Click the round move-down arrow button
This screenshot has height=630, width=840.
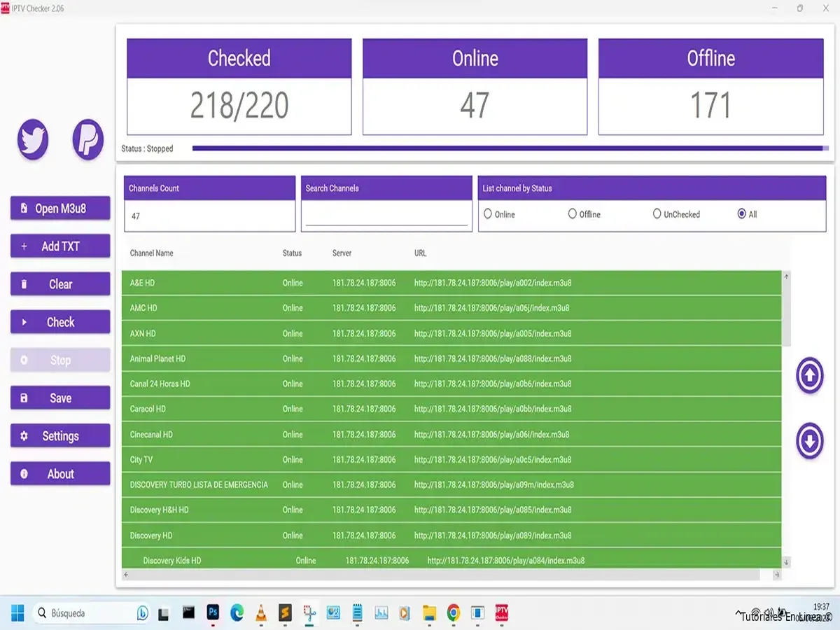pos(810,442)
